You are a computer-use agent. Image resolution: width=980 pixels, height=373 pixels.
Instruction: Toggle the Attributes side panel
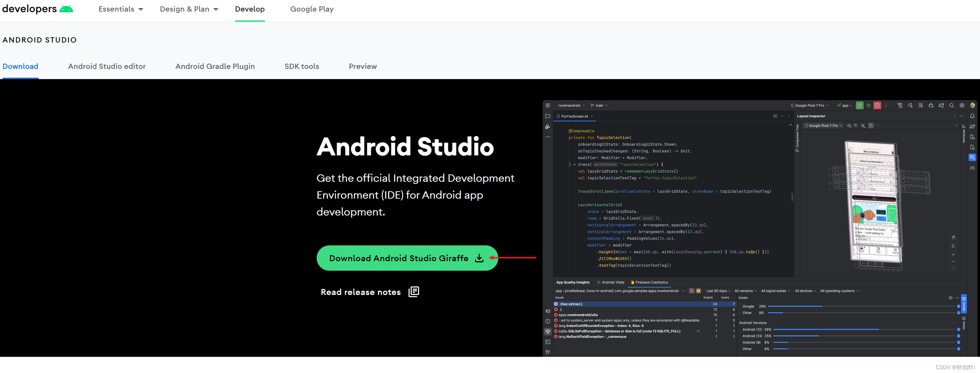point(964,134)
